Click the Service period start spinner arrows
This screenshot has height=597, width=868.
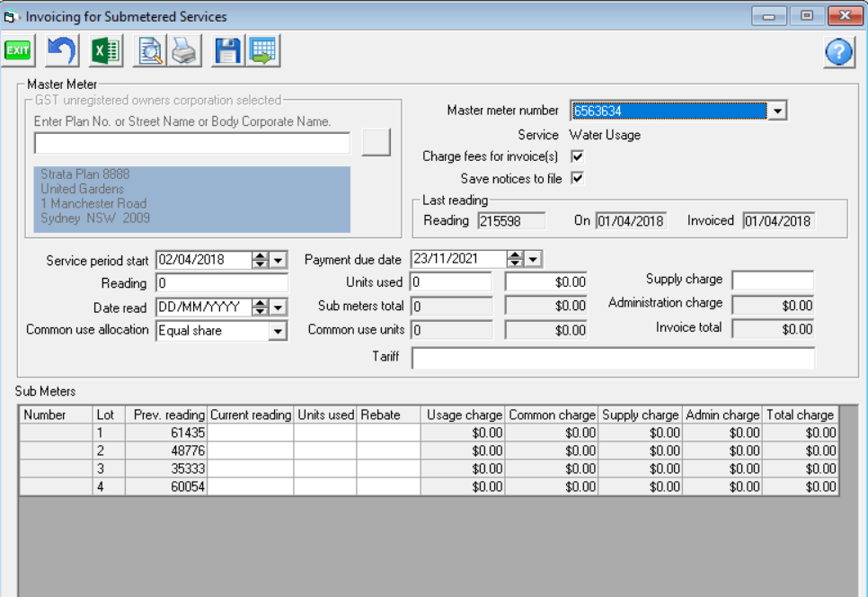point(260,260)
